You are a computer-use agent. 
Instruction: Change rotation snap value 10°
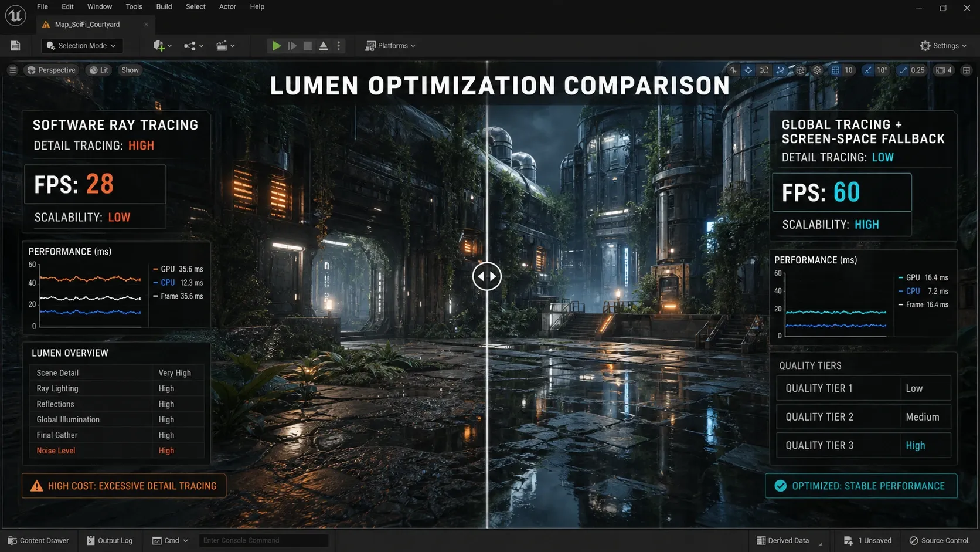[x=882, y=70]
